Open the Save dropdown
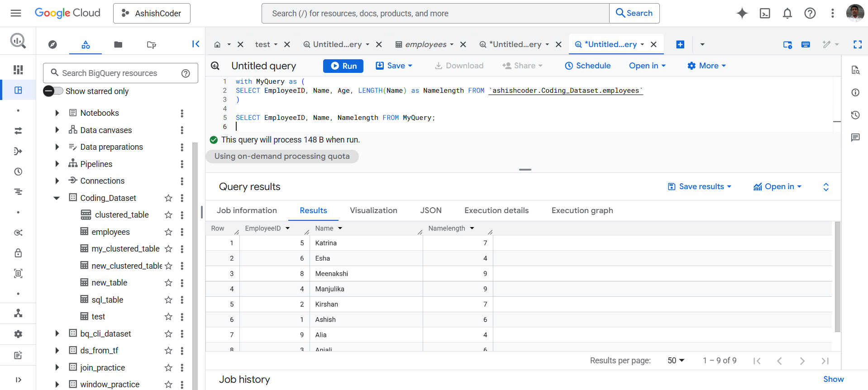The image size is (868, 390). [x=394, y=66]
